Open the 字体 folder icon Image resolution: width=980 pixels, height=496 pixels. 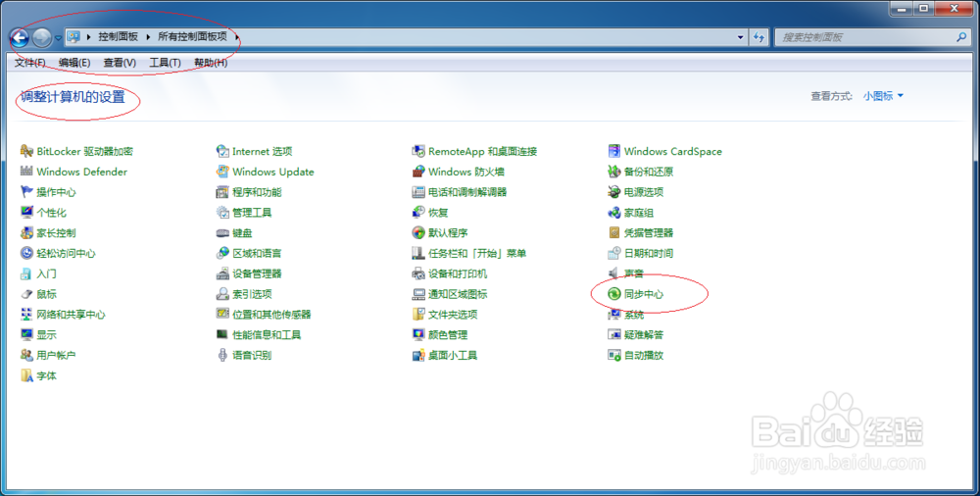point(26,375)
